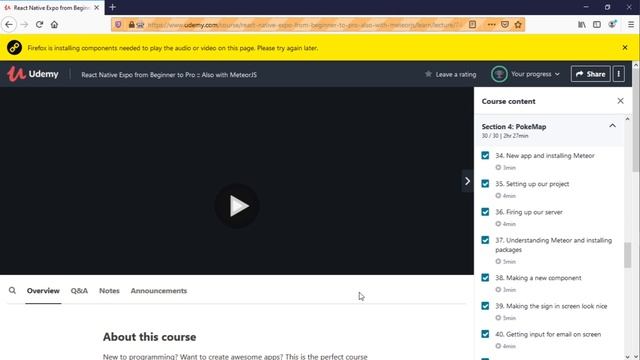Close the React Native Expo browser tab
The width and height of the screenshot is (640, 360).
97,7
